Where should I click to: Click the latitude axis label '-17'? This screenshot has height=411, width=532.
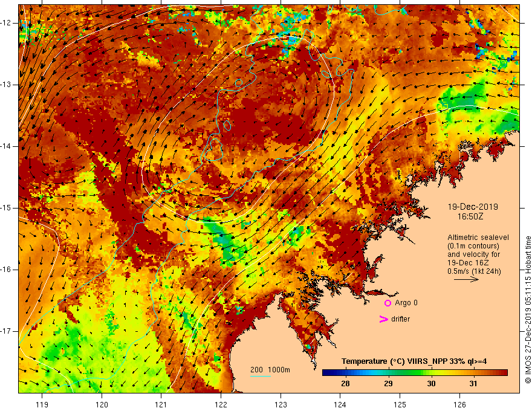pyautogui.click(x=6, y=331)
